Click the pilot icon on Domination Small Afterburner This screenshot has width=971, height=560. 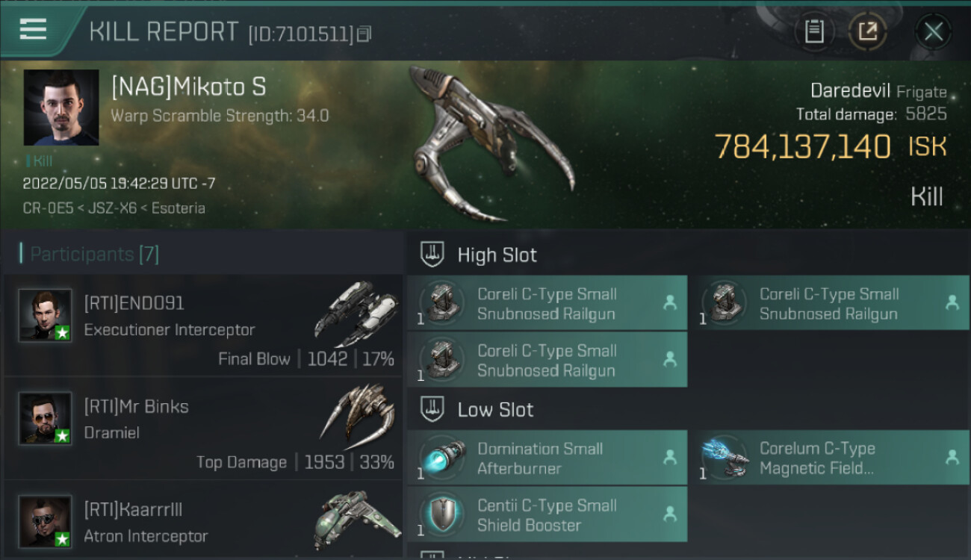coord(670,457)
